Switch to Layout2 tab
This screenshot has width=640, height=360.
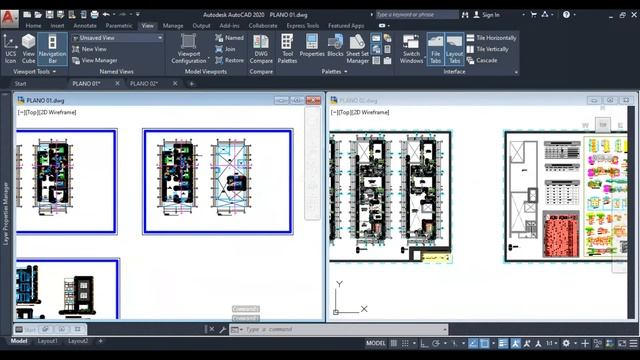78,341
